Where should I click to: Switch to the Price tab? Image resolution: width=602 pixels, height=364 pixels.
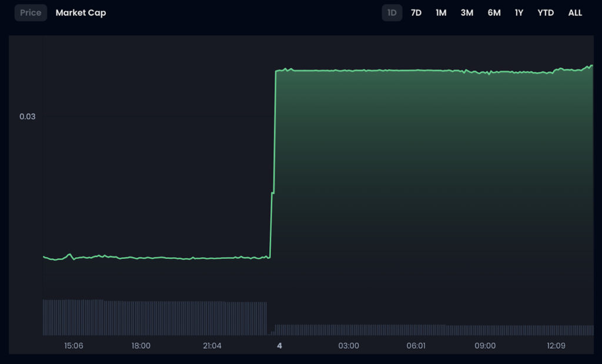tap(31, 12)
